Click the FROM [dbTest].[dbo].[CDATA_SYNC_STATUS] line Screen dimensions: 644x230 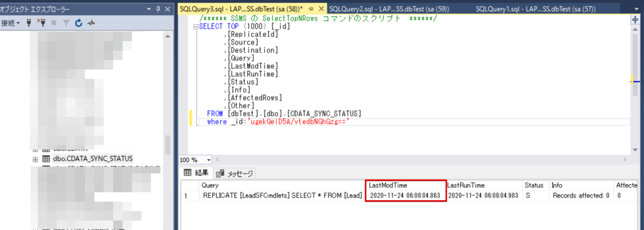pos(284,114)
